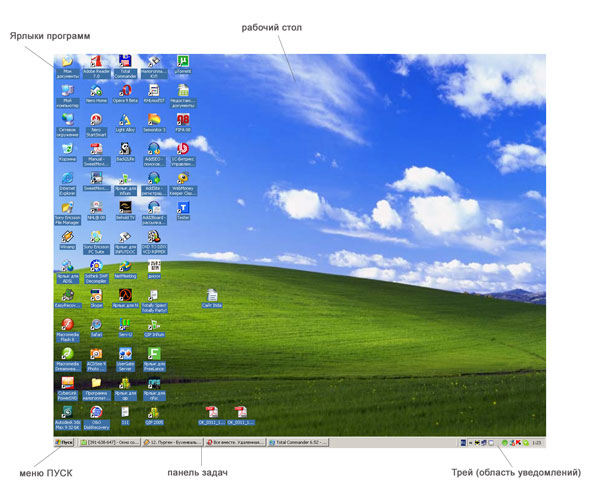Select the Sony Ericsson PC Suite icon
Screen dimensions: 600x502
point(96,242)
